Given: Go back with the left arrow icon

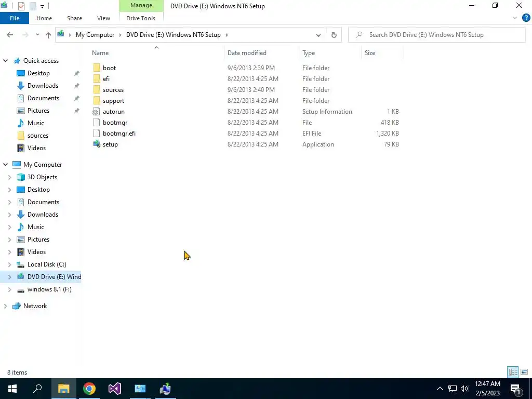Looking at the screenshot, I should pyautogui.click(x=10, y=35).
